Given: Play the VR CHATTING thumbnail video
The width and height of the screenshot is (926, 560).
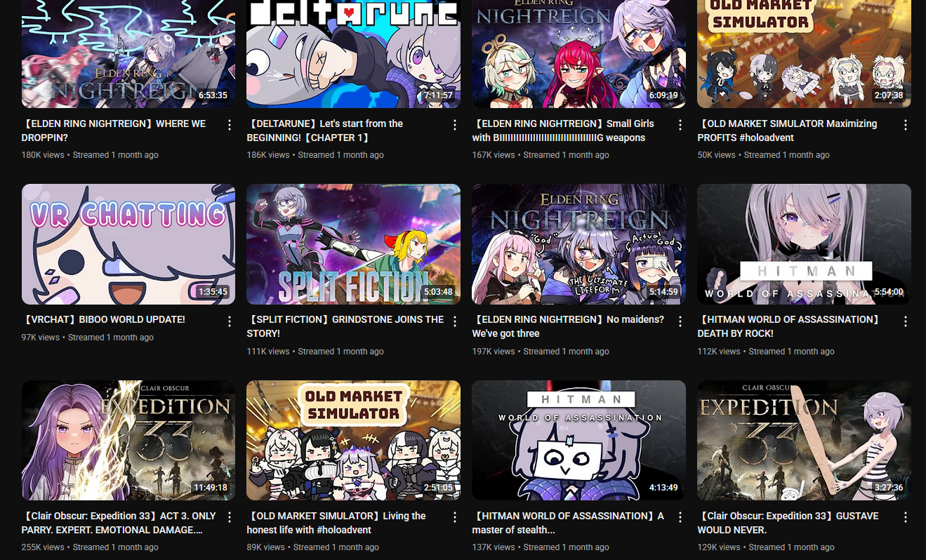Looking at the screenshot, I should coord(128,244).
